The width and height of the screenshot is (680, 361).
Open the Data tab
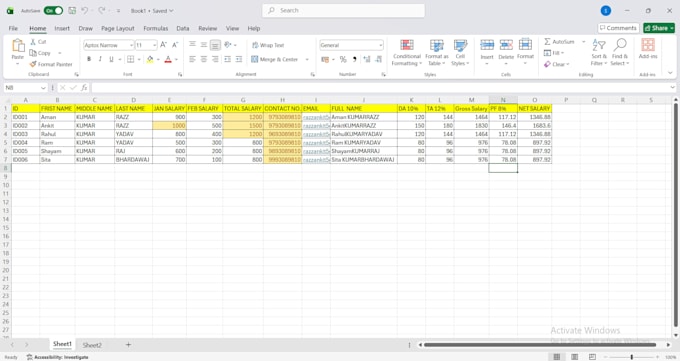tap(183, 28)
